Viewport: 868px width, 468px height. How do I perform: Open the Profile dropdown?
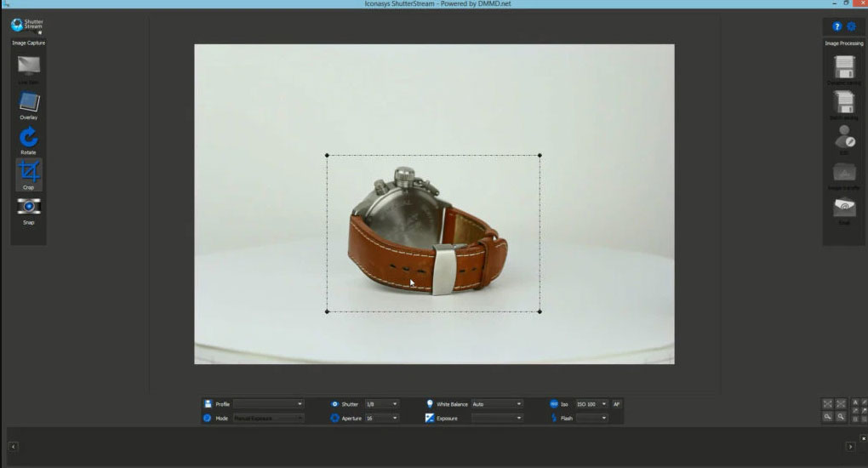tap(268, 403)
